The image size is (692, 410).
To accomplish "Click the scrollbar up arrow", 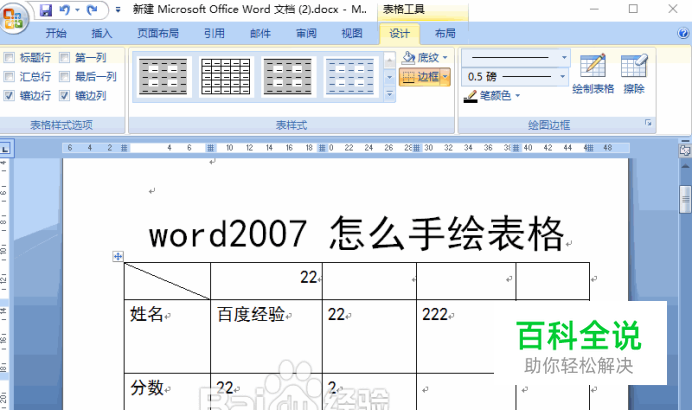I will coord(685,166).
